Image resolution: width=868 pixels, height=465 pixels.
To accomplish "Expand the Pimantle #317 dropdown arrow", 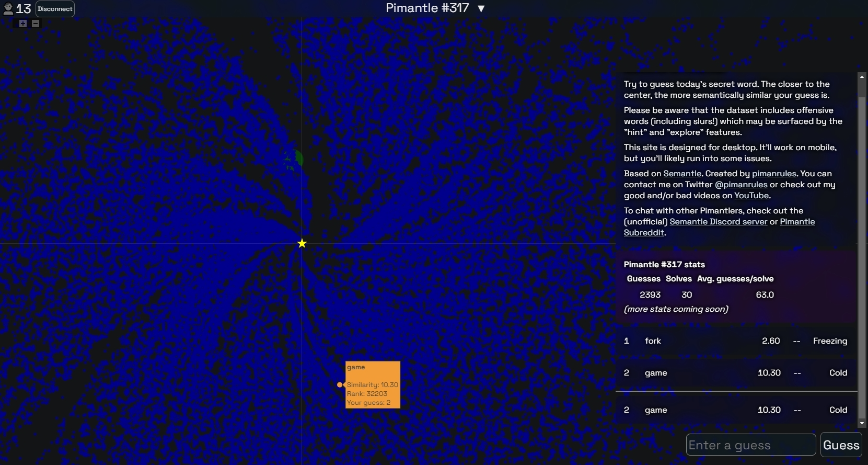I will click(481, 8).
